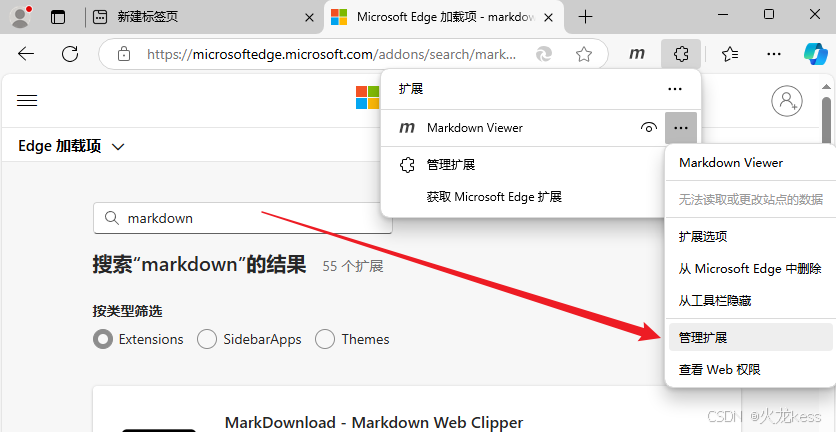Select the Extensions filter radio button
This screenshot has height=432, width=836.
pyautogui.click(x=102, y=339)
